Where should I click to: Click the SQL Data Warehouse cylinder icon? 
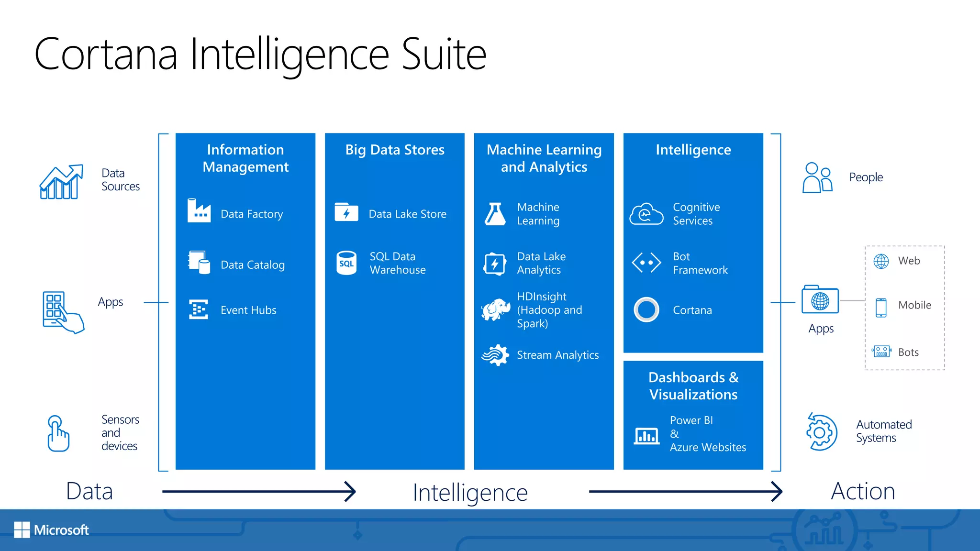[346, 263]
